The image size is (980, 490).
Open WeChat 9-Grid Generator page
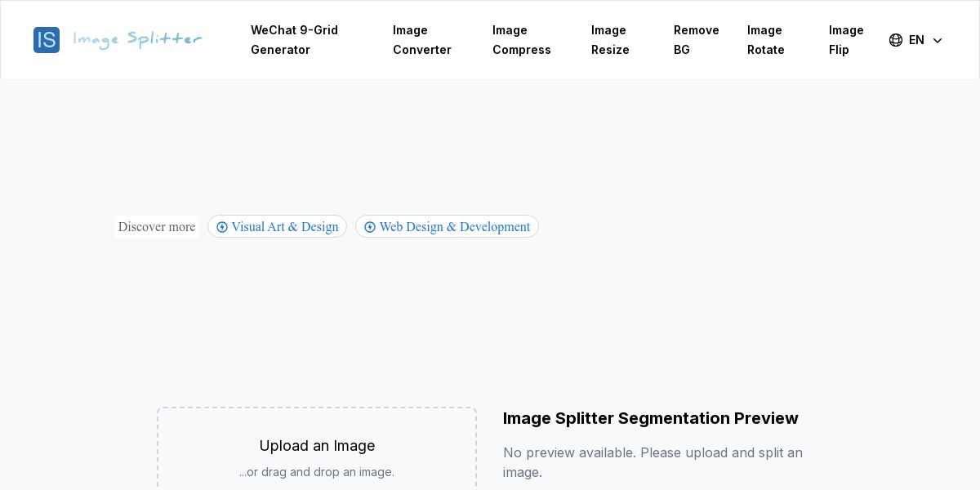pyautogui.click(x=294, y=40)
